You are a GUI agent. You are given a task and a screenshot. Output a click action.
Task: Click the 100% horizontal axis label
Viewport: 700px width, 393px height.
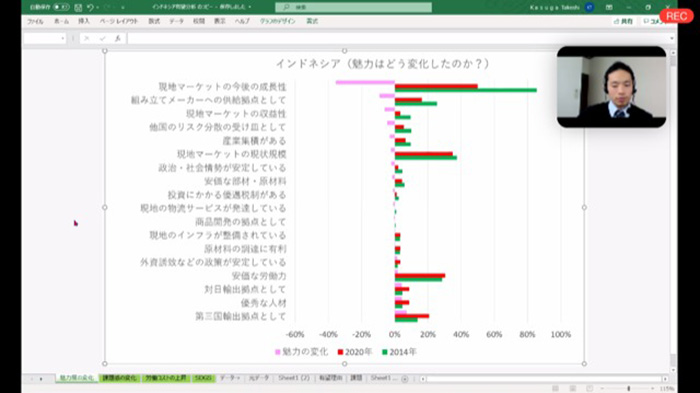point(561,334)
